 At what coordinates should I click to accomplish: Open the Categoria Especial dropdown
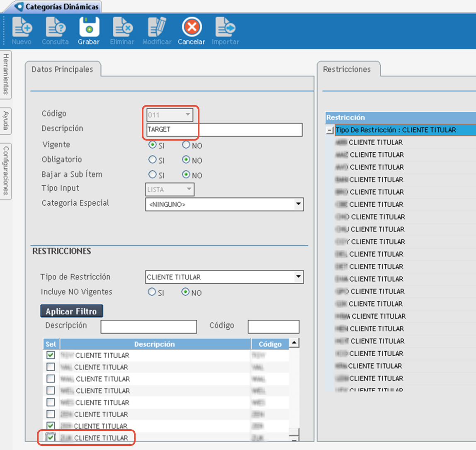(224, 204)
